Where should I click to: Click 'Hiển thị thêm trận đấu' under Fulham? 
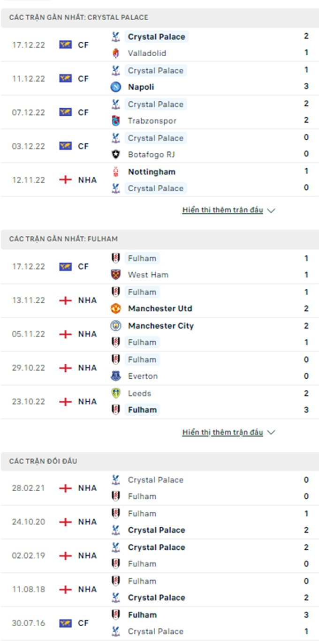tap(222, 432)
